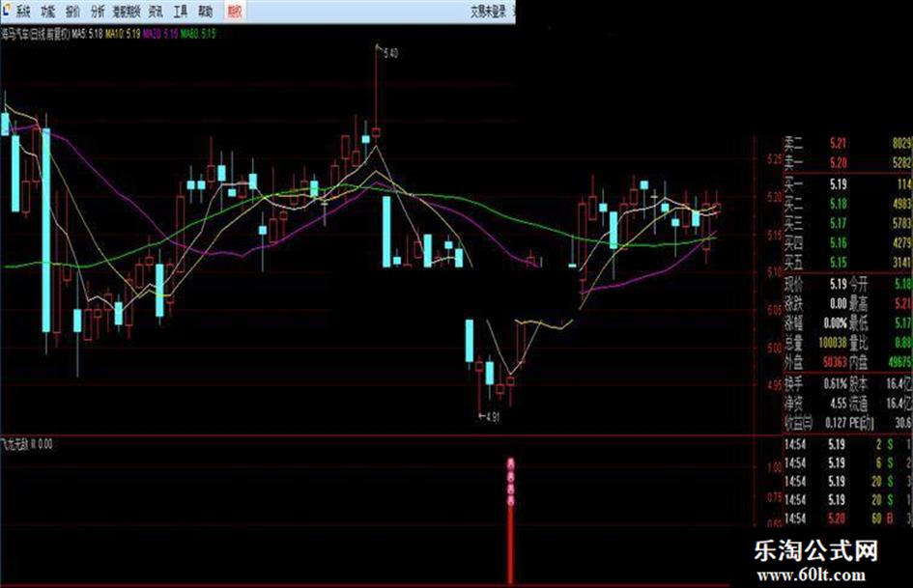The width and height of the screenshot is (913, 588).
Task: Click the application logo icon
Action: [5, 10]
